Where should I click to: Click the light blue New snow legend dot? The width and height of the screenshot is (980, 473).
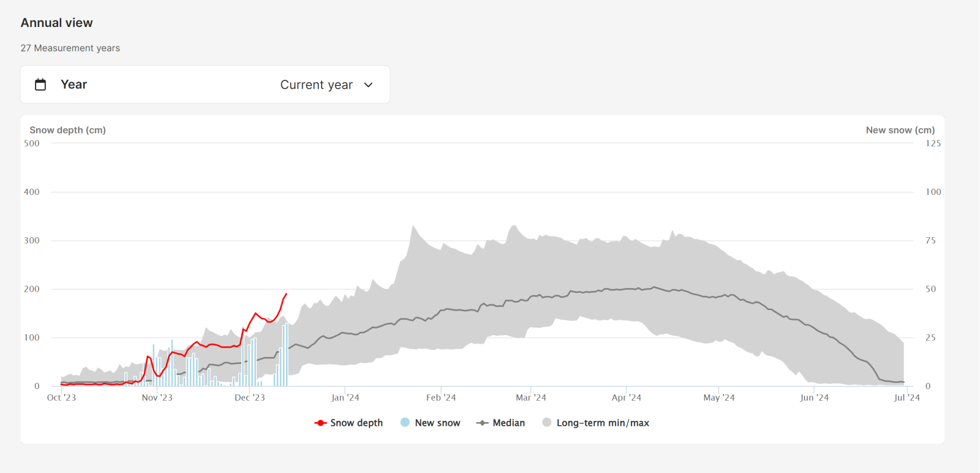coord(405,422)
